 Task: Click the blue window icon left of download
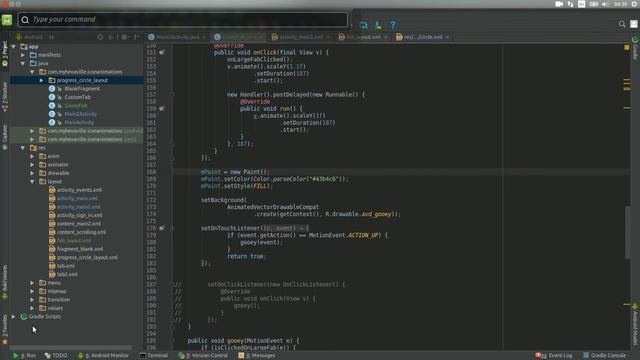(x=364, y=25)
